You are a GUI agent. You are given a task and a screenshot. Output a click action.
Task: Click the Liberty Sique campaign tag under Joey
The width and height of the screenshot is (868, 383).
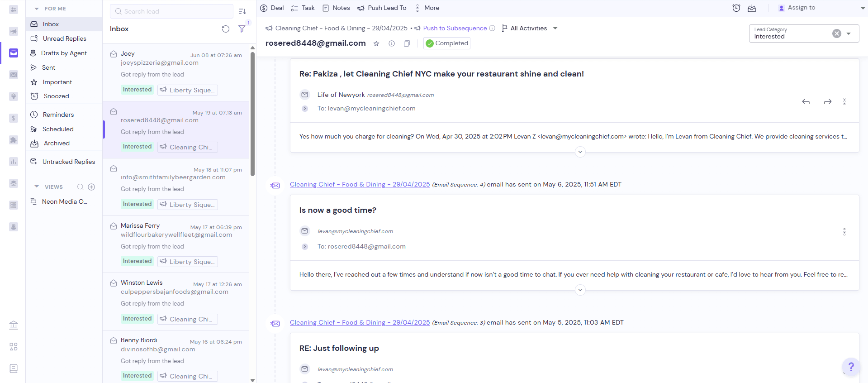coord(188,90)
